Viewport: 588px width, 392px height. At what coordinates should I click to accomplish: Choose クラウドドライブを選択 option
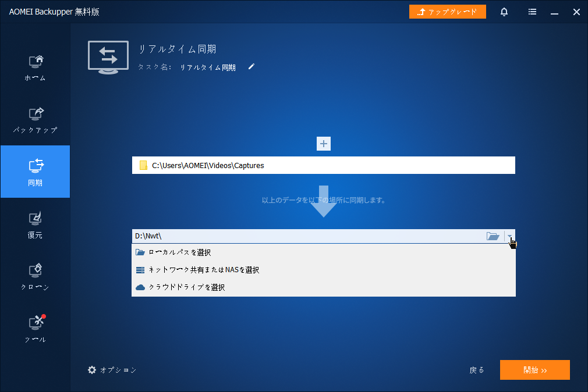click(x=324, y=287)
